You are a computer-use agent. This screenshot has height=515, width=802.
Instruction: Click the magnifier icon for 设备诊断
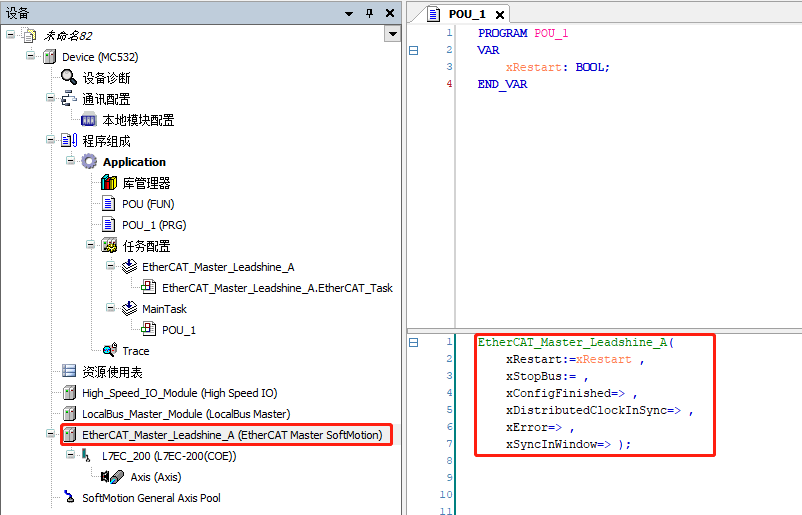click(x=69, y=77)
